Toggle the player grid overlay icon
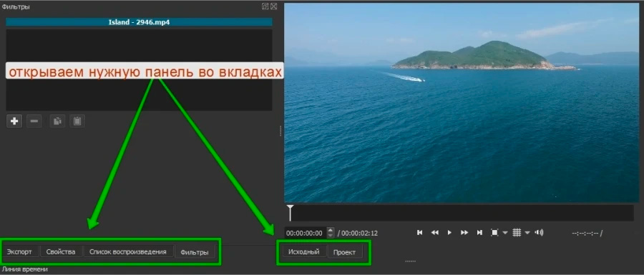Image resolution: width=644 pixels, height=275 pixels. [517, 232]
